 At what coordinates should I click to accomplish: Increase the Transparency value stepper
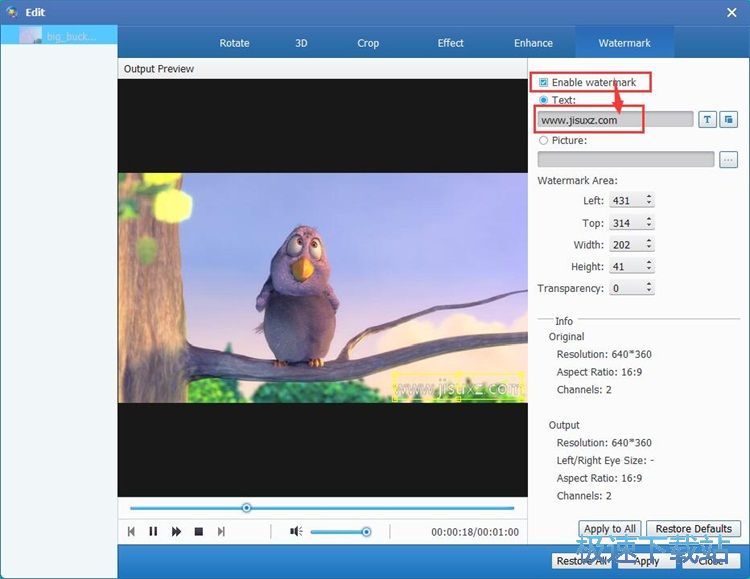click(x=649, y=284)
